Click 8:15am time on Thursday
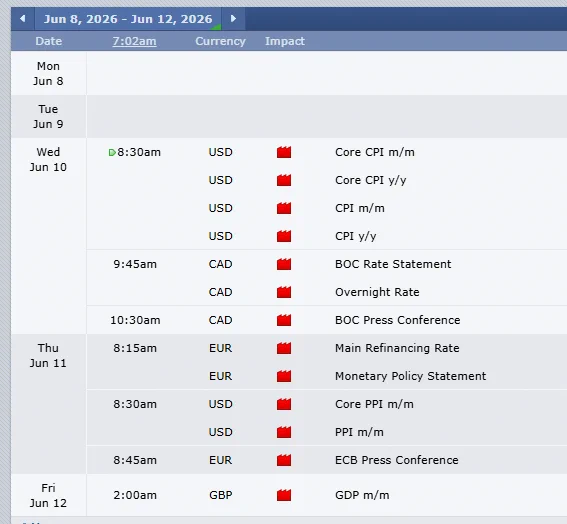The image size is (567, 524). pyautogui.click(x=135, y=348)
